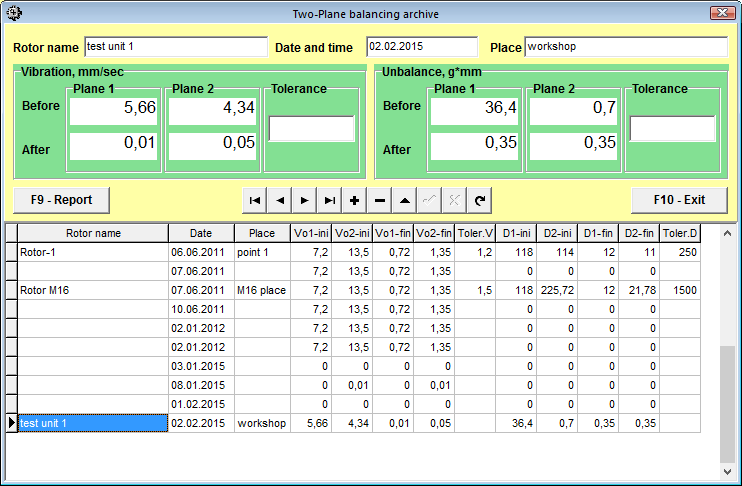Open report with F9 - Report button
The width and height of the screenshot is (742, 486).
point(62,200)
